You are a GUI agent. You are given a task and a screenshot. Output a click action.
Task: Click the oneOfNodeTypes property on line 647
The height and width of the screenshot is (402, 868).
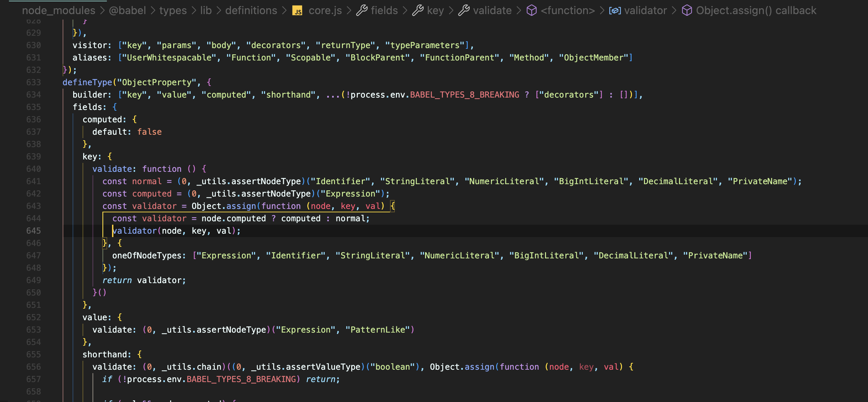point(146,256)
